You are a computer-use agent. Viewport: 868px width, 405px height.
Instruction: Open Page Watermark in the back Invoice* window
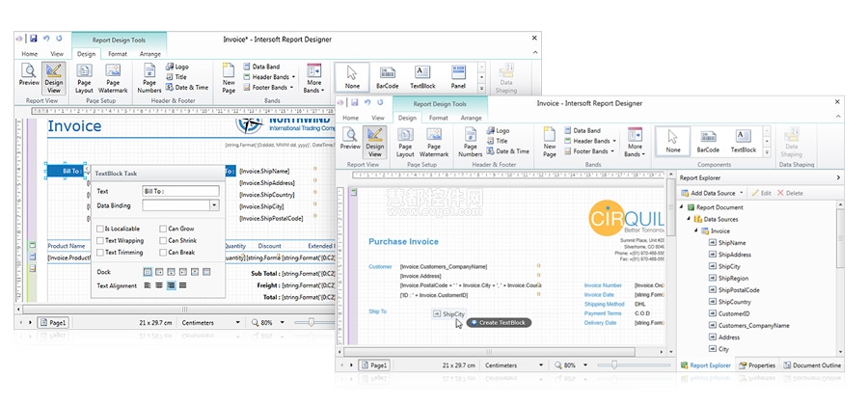113,78
